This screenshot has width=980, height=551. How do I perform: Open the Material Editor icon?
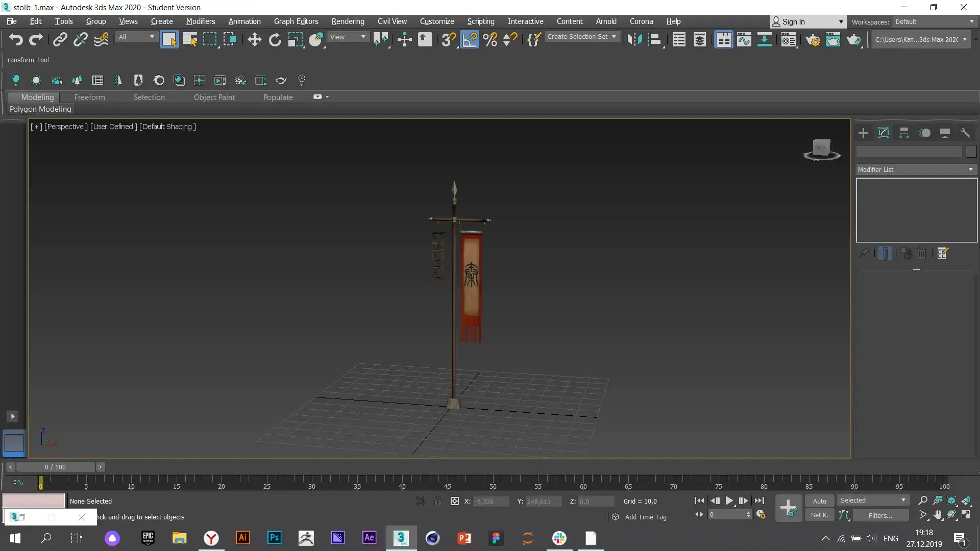(789, 39)
